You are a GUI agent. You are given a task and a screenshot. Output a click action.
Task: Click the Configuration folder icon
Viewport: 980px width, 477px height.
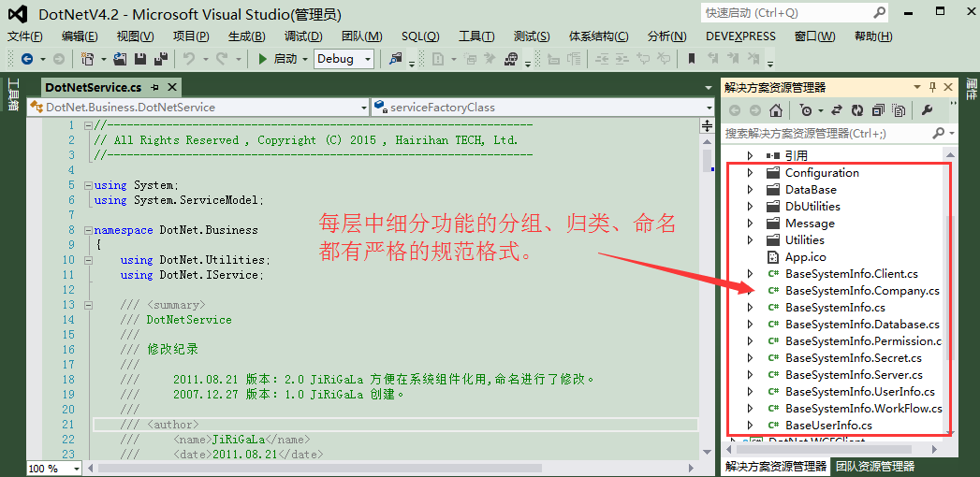click(773, 173)
